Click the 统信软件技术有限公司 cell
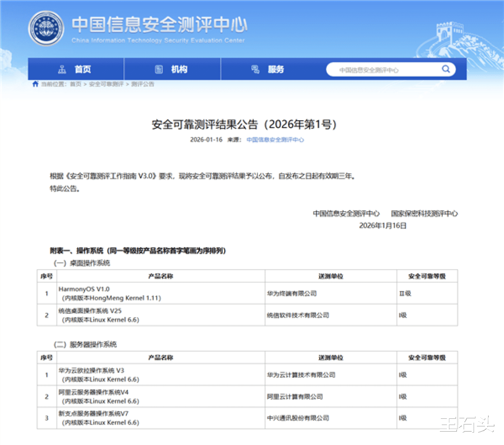Viewport: 504px width, 445px height. [331, 315]
